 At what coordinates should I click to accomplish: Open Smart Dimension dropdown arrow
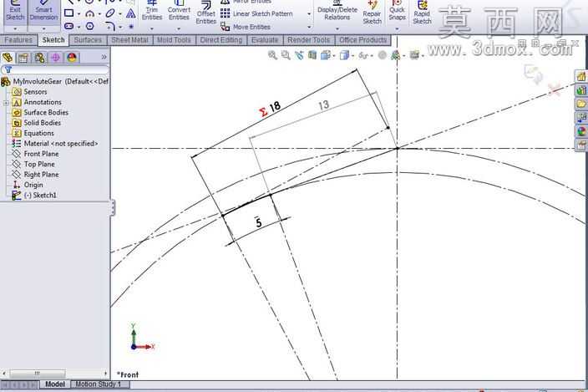44,29
